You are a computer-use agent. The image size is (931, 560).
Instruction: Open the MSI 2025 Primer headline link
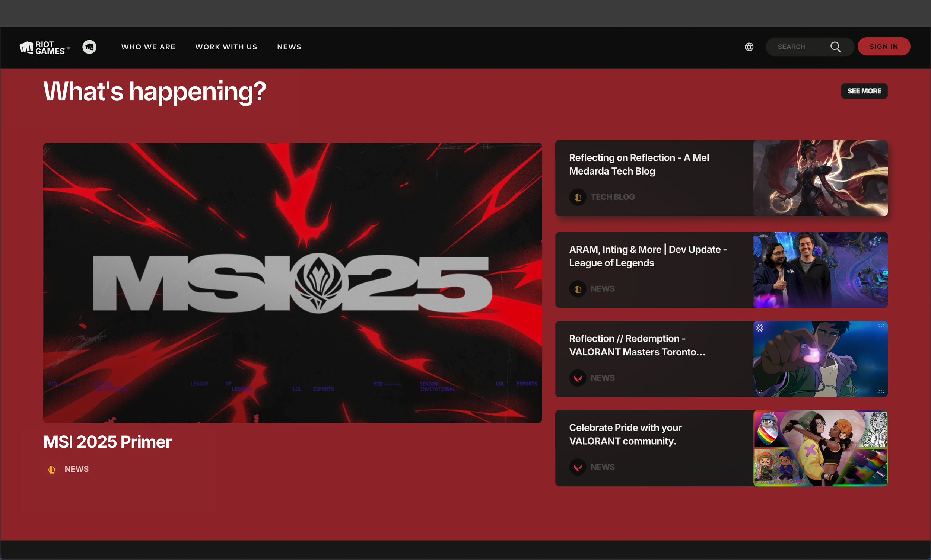pyautogui.click(x=107, y=442)
